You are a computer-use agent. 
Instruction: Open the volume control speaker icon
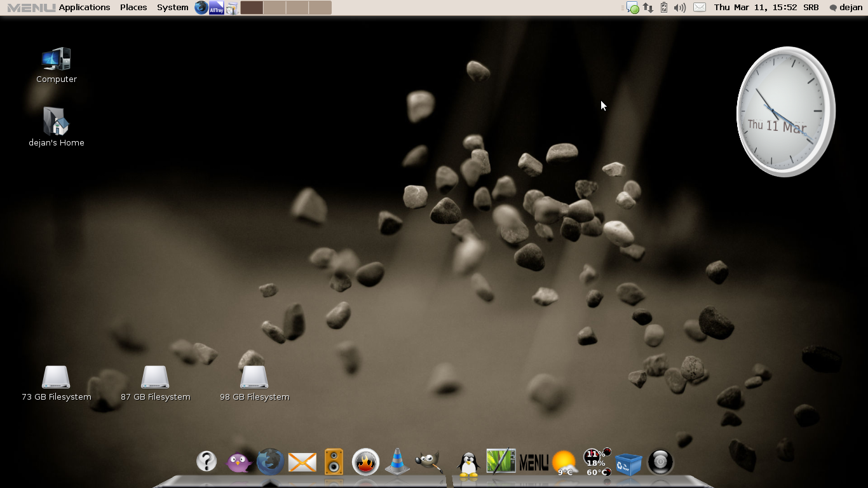pos(680,8)
